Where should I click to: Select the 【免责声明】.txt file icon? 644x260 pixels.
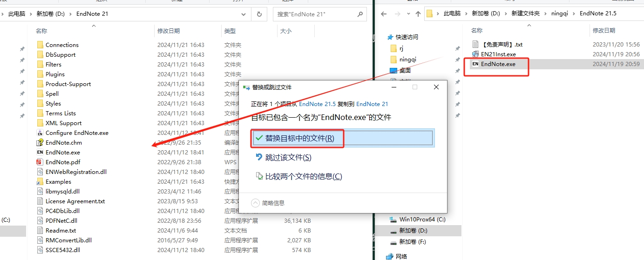click(x=475, y=45)
